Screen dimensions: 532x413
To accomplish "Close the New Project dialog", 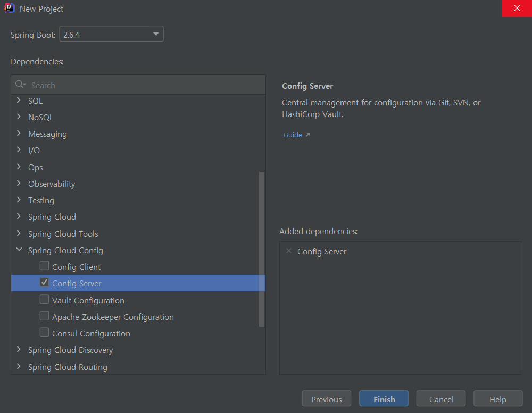I will point(517,8).
